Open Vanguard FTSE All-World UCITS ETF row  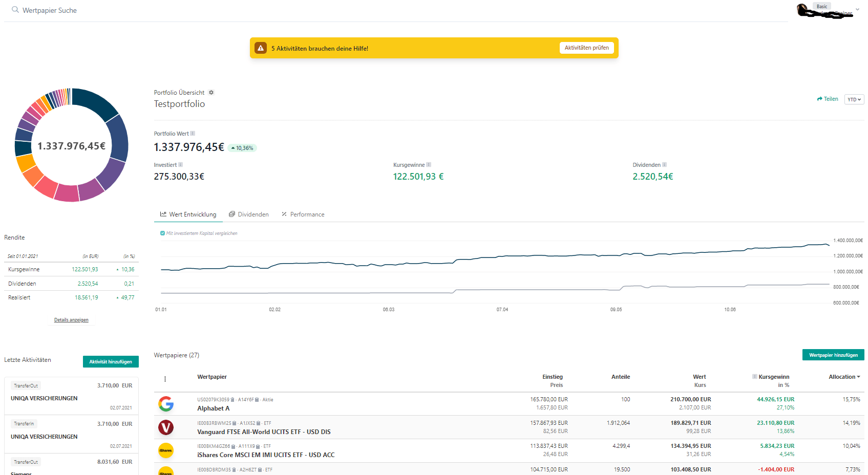509,427
